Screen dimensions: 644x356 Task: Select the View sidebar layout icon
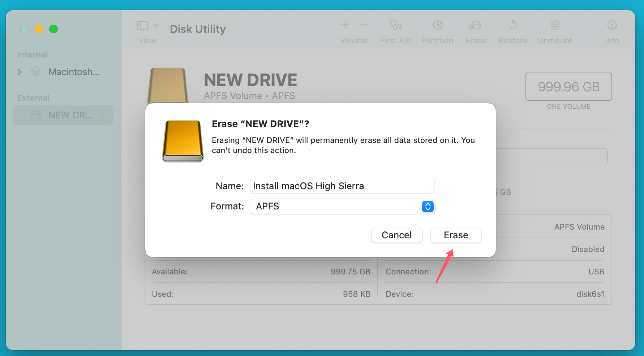click(142, 25)
